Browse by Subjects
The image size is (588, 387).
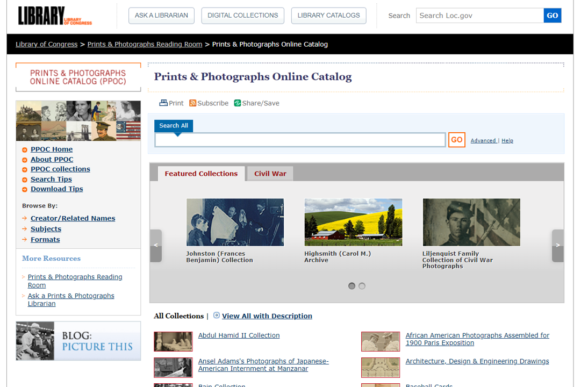(x=46, y=229)
